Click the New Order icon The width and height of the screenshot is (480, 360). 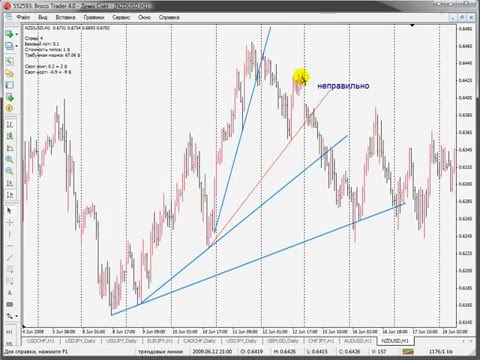pos(10,97)
